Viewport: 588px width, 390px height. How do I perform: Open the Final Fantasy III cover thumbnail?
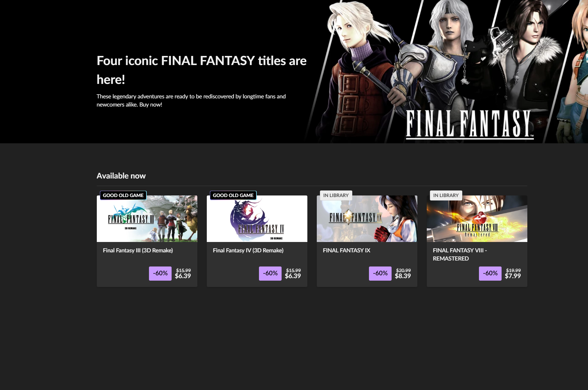(x=147, y=219)
